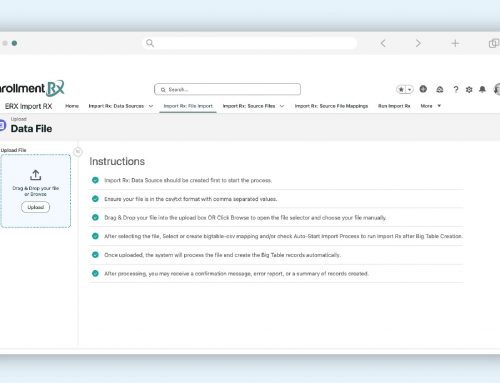
Task: Collapse the upload side panel toggle
Action: (x=78, y=152)
